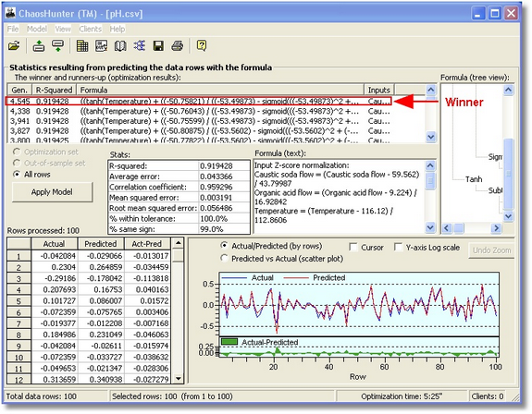This screenshot has width=532, height=414.
Task: Click the Formula text scrollbar thumb
Action: (430, 180)
